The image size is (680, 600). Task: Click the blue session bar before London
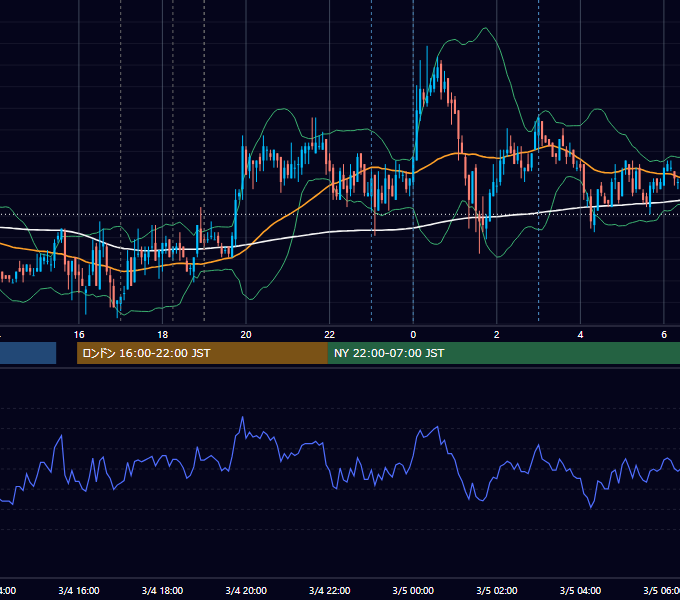[28, 353]
